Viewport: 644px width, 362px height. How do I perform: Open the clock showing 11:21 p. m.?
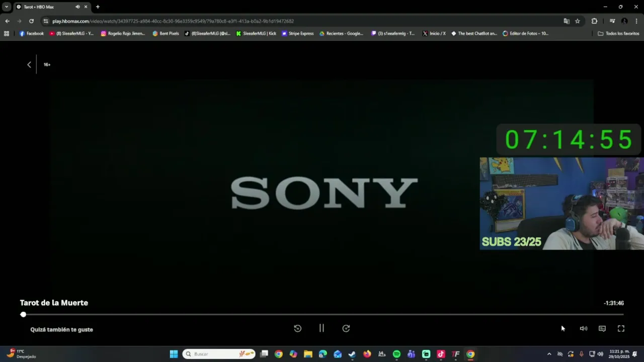pyautogui.click(x=619, y=354)
